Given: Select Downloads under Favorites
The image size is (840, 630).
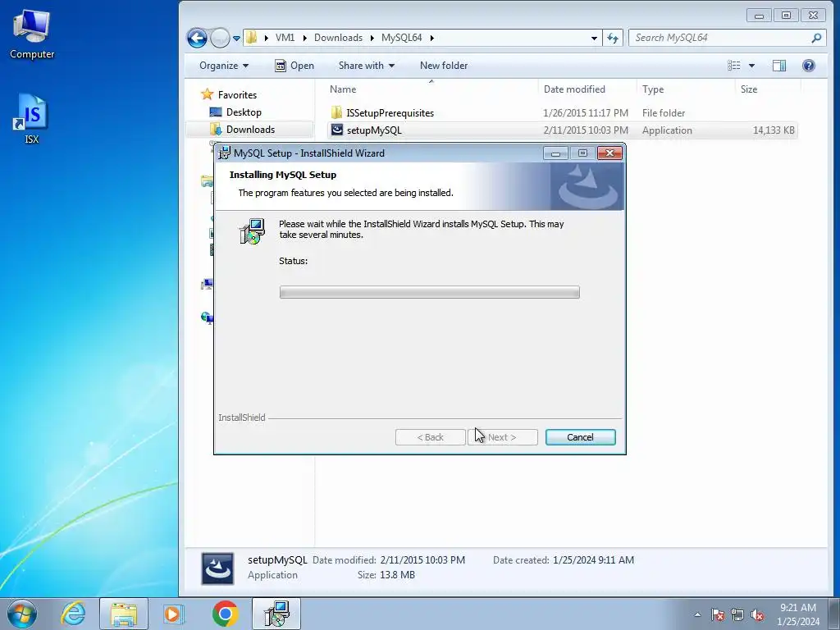Looking at the screenshot, I should (x=250, y=129).
